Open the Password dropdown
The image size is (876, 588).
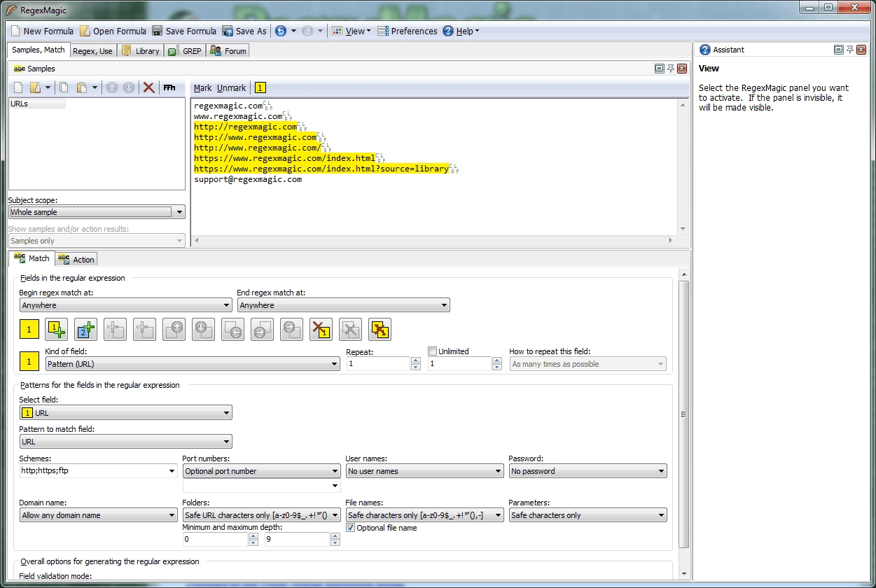588,471
